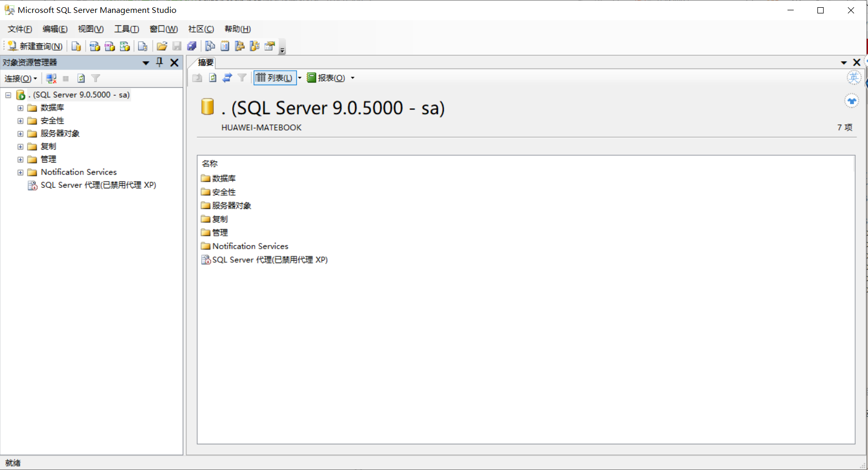Close the 摘要 document tab

point(857,62)
